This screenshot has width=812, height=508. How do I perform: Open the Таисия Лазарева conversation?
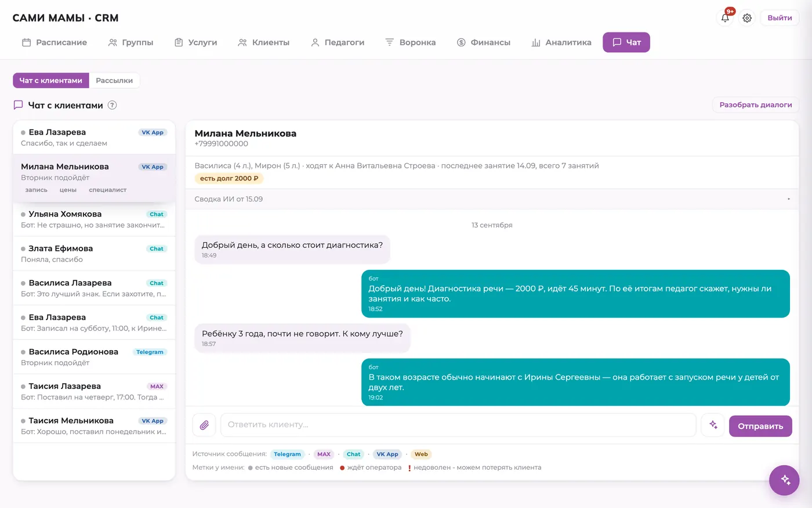pos(94,391)
